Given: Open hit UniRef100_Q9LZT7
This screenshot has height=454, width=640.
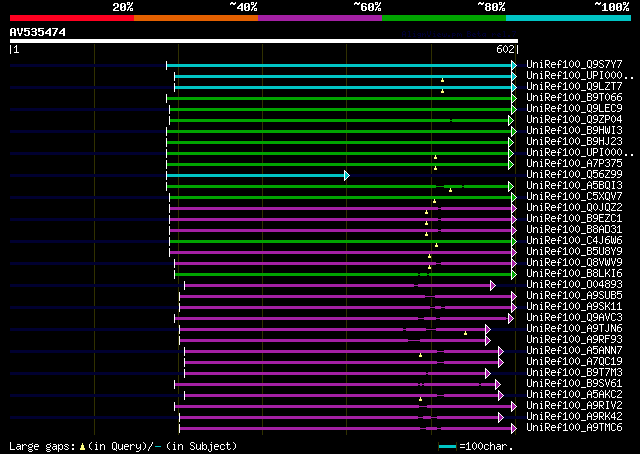Looking at the screenshot, I should tap(574, 87).
